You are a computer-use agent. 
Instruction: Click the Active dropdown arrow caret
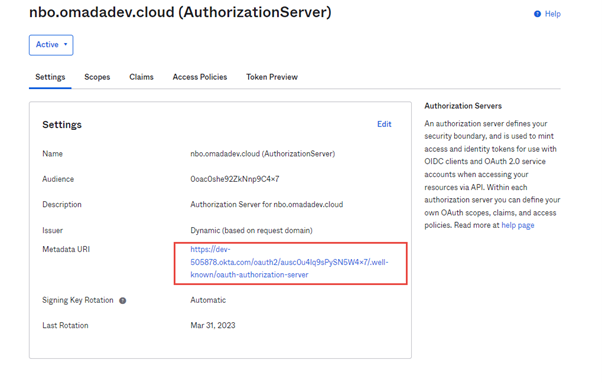tap(66, 45)
